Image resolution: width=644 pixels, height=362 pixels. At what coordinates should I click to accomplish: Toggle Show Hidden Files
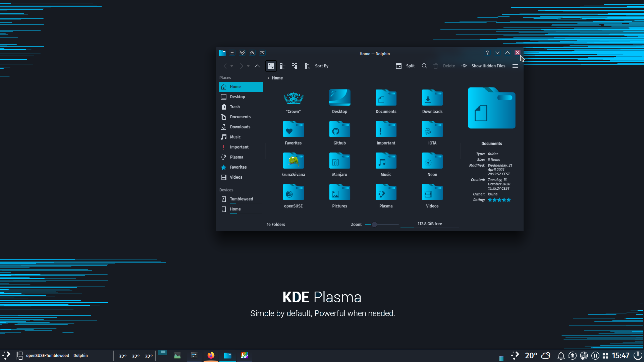click(x=483, y=66)
